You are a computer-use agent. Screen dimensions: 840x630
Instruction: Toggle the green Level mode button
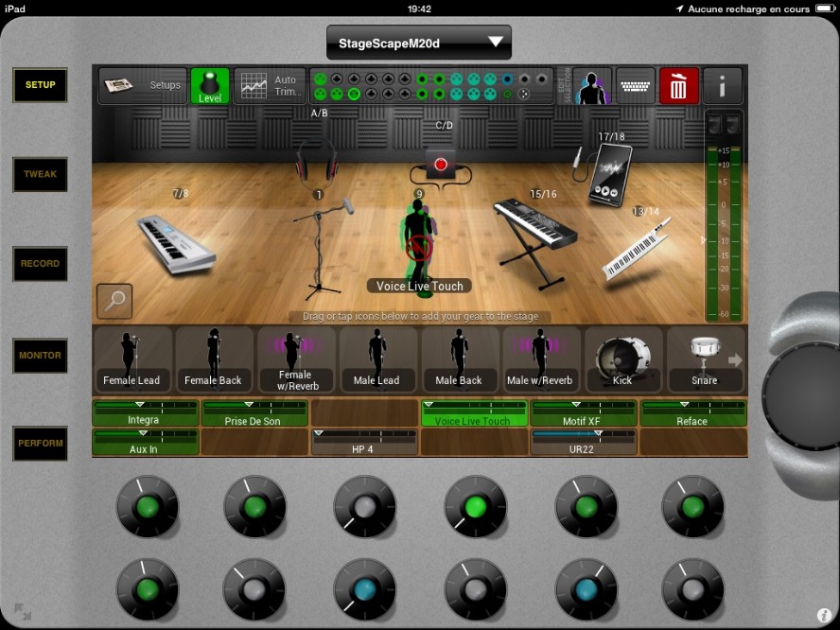pyautogui.click(x=210, y=86)
